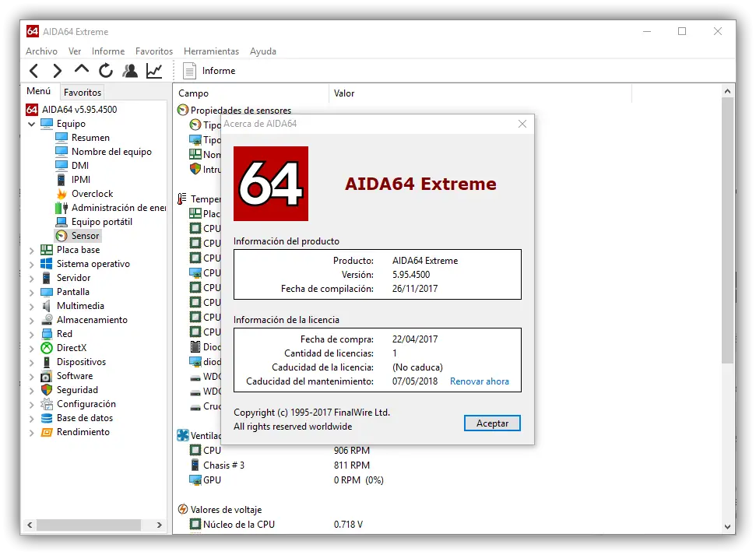The height and width of the screenshot is (555, 756).
Task: Click the main list scroll down arrow
Action: coord(727,527)
